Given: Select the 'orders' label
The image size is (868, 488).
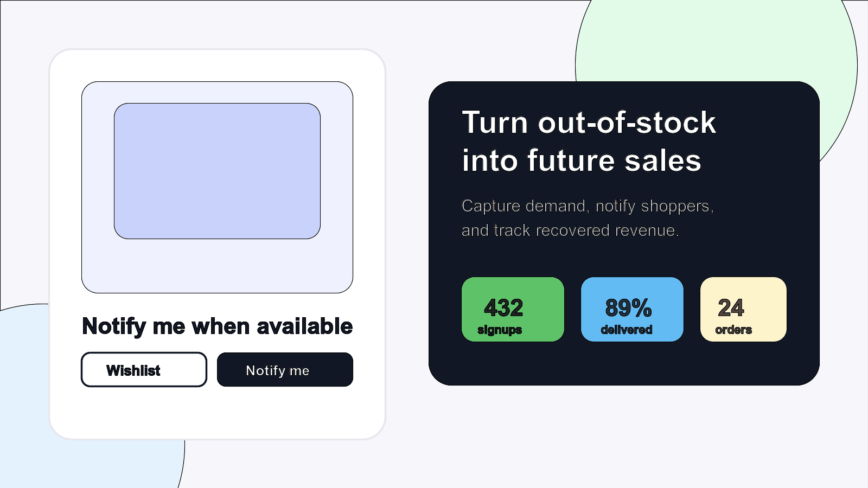Looking at the screenshot, I should pyautogui.click(x=733, y=330).
